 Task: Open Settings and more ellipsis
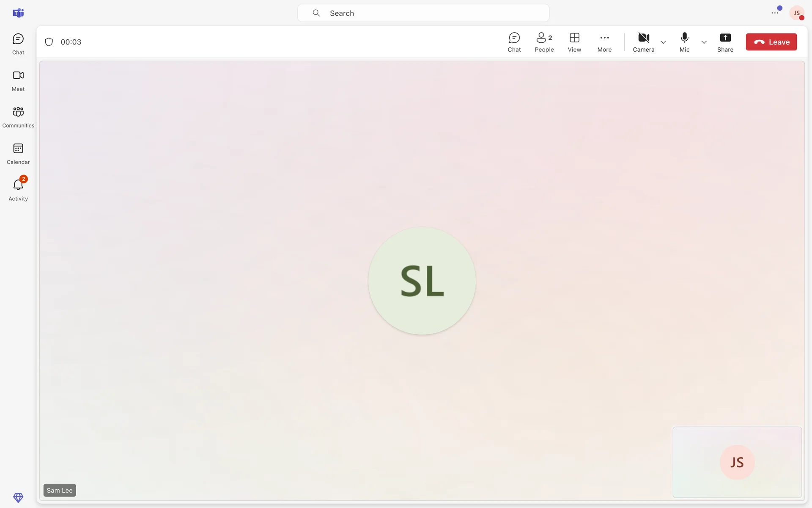coord(774,13)
